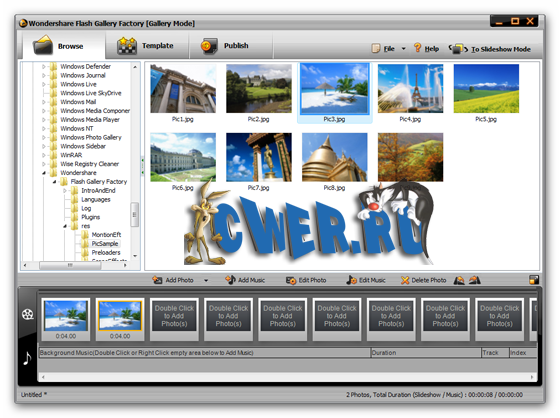Click the Edit Photo icon
This screenshot has width=560, height=418.
pos(291,280)
